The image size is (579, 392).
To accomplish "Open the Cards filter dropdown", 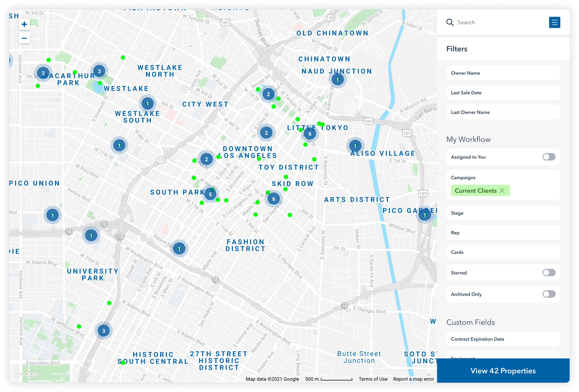I will [503, 252].
